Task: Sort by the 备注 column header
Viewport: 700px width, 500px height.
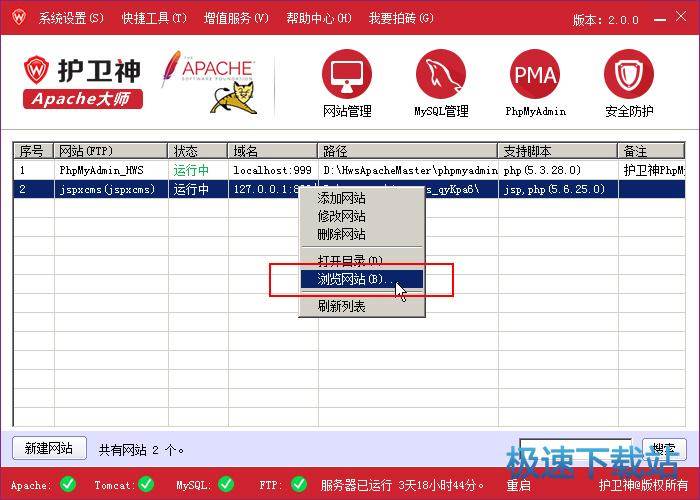Action: (651, 151)
